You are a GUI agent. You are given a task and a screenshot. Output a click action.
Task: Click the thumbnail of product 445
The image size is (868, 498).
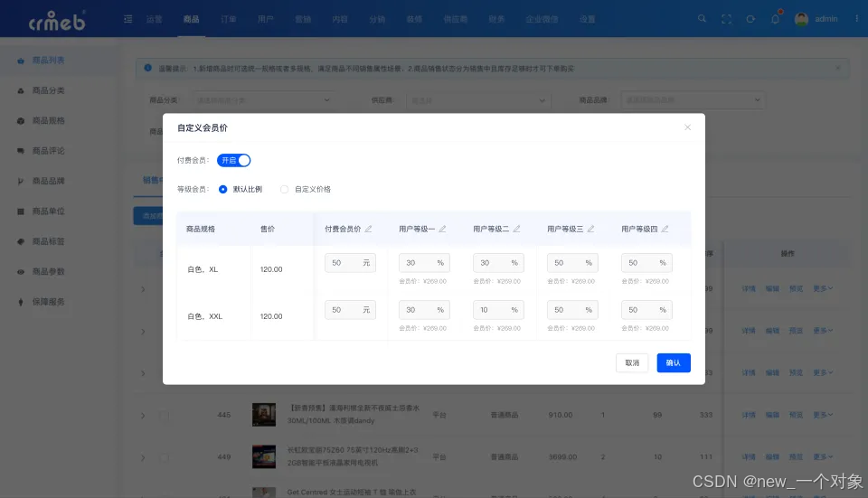pyautogui.click(x=264, y=415)
